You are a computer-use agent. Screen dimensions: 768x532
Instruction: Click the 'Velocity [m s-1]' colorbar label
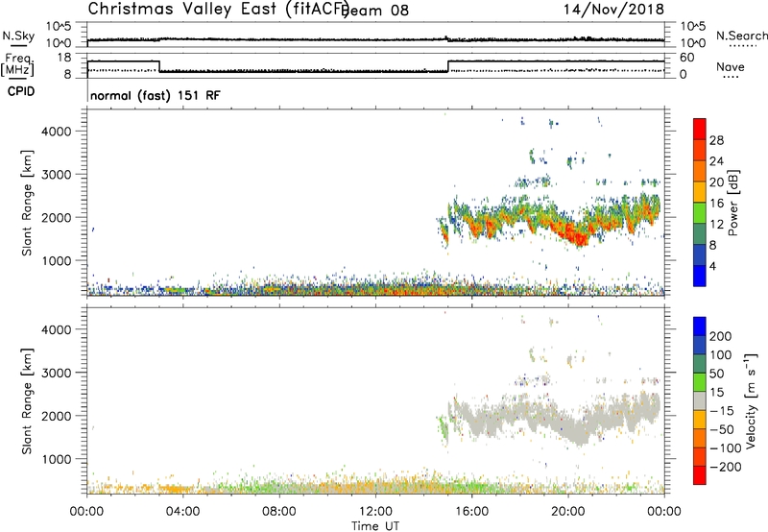[x=751, y=401]
